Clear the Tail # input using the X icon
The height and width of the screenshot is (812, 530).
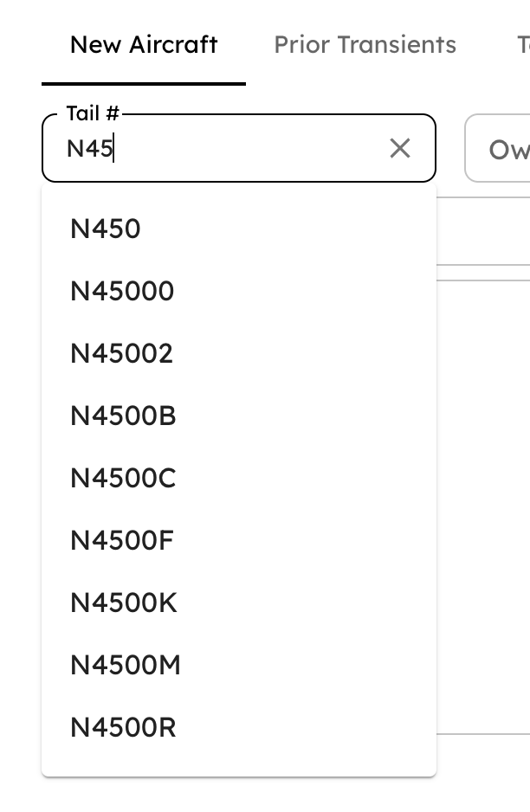(x=399, y=148)
